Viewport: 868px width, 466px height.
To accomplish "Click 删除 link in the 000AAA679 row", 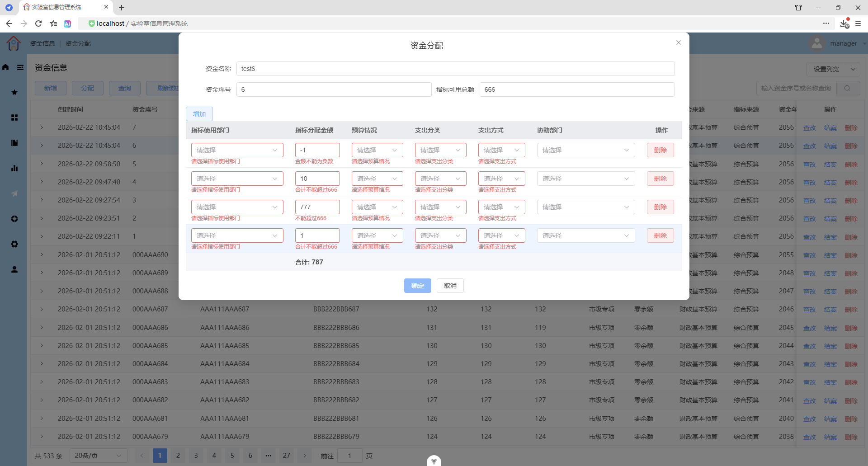I will pos(851,437).
